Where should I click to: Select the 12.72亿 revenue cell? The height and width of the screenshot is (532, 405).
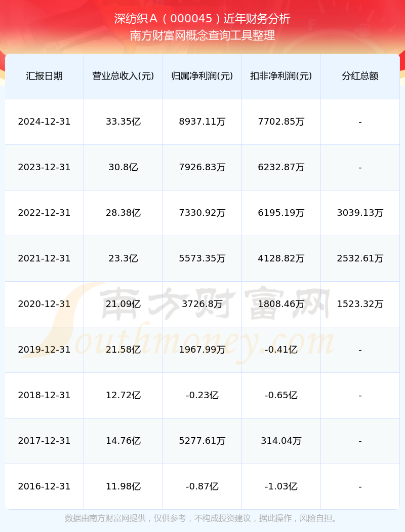124,395
